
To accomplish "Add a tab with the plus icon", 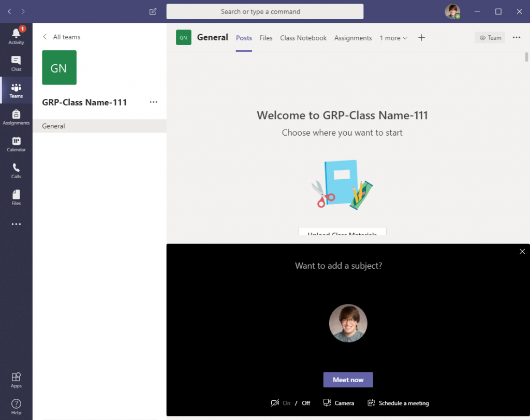I will click(x=421, y=38).
